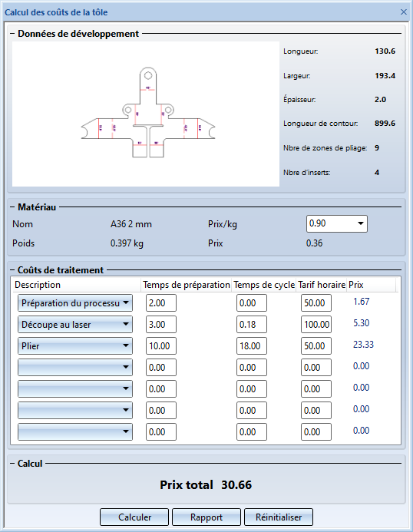Edit Plier preparation time 10.00
The width and height of the screenshot is (413, 532).
(161, 345)
